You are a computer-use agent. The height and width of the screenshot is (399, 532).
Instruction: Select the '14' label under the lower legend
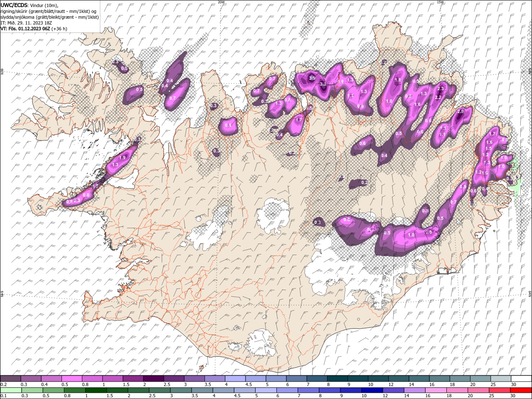pyautogui.click(x=407, y=396)
